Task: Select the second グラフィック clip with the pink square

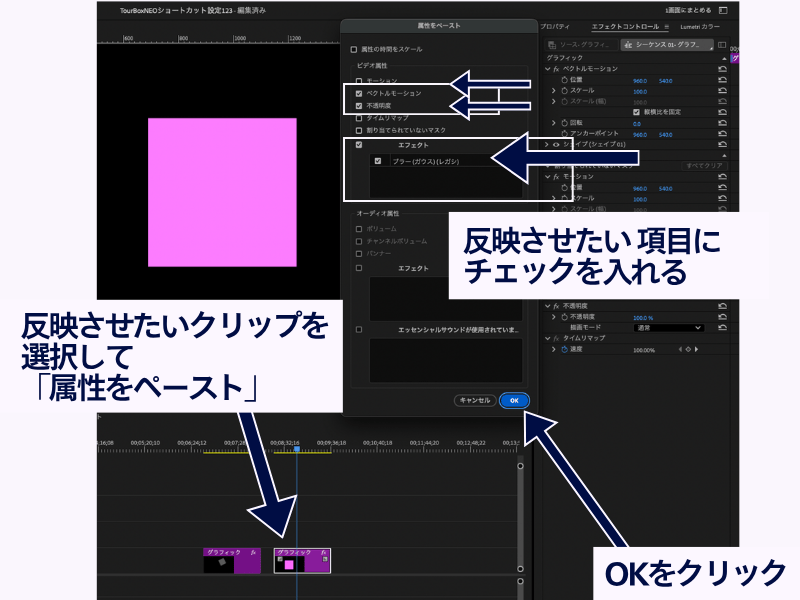Action: [302, 560]
